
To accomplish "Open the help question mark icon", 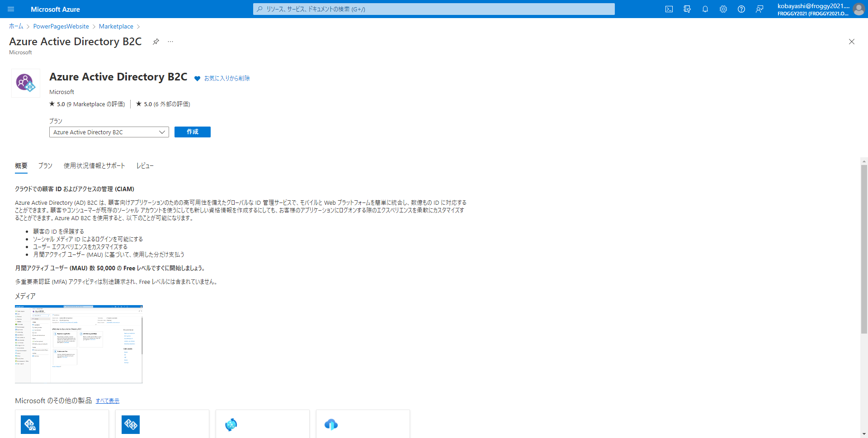I will click(x=741, y=9).
